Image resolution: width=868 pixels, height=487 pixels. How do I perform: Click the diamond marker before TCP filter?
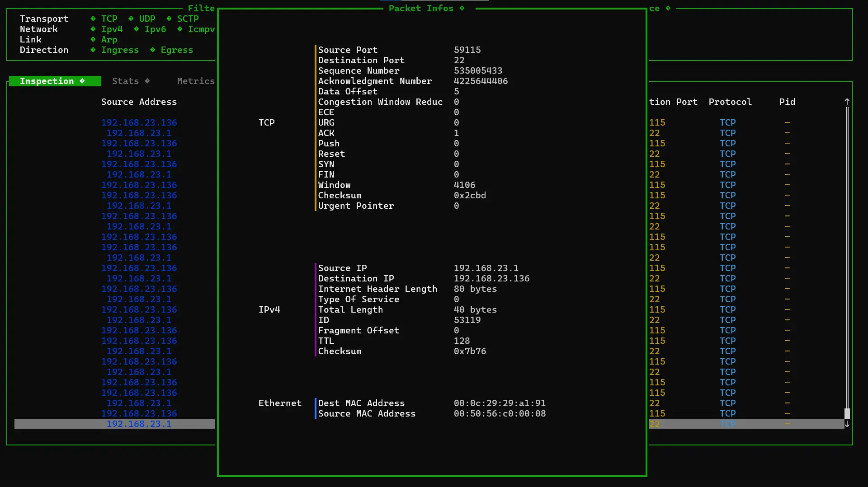pyautogui.click(x=93, y=19)
